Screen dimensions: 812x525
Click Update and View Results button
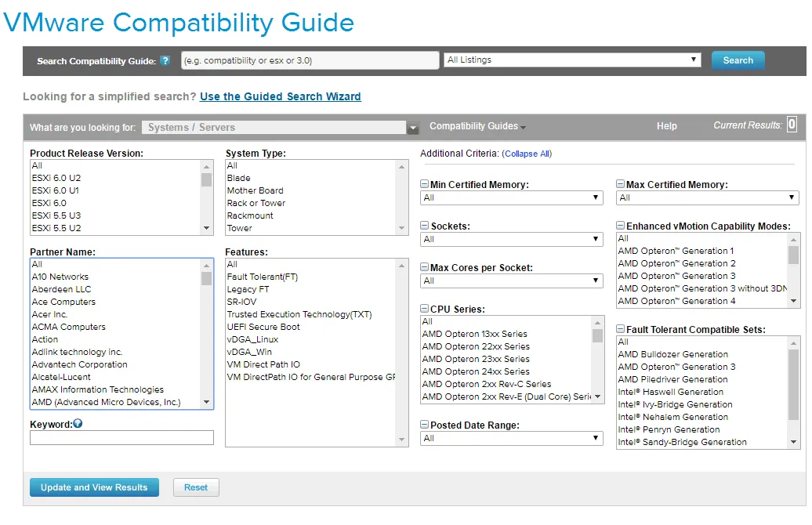94,487
